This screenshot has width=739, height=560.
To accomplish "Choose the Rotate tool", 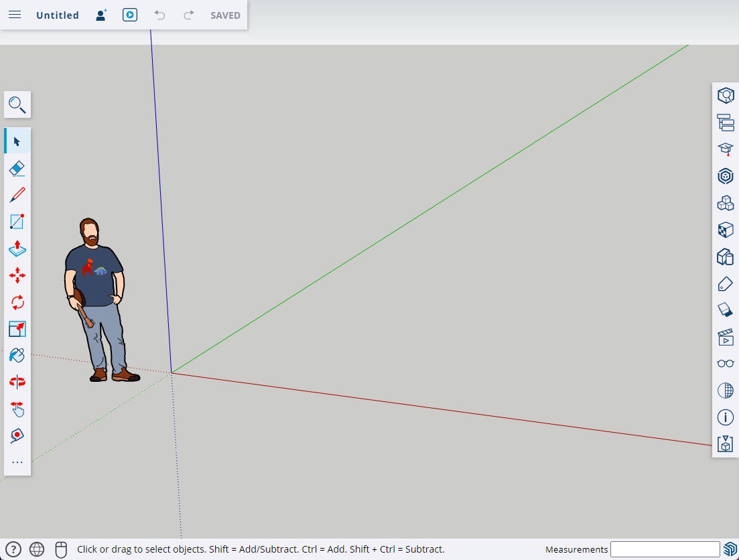I will (17, 302).
